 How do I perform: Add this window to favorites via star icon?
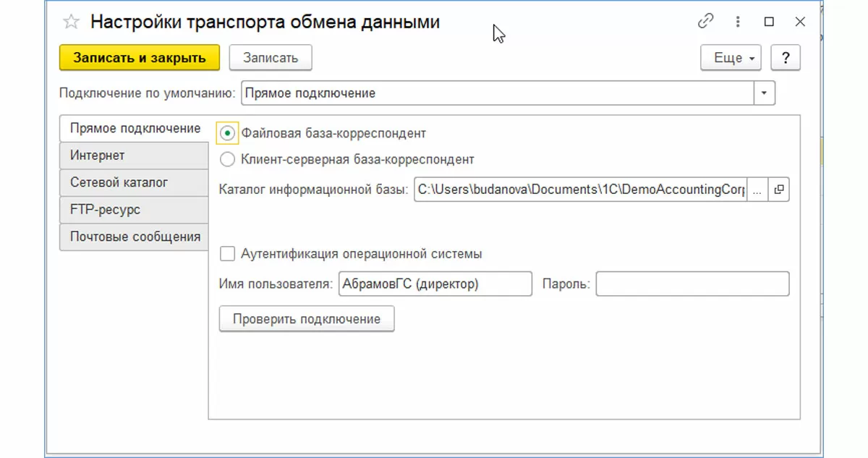point(71,22)
